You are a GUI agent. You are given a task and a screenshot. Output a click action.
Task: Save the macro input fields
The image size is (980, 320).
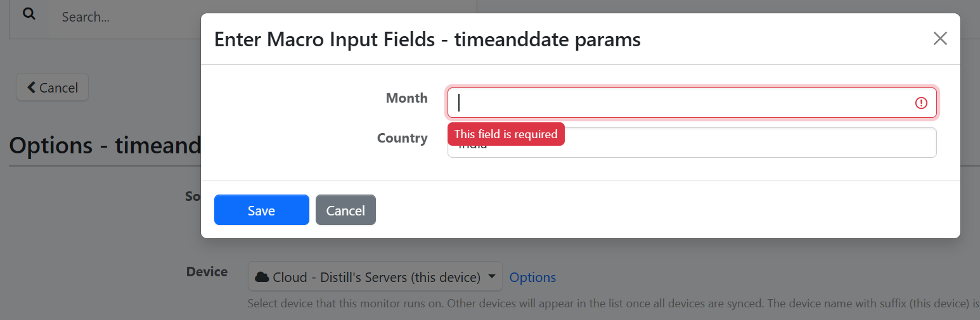point(261,210)
